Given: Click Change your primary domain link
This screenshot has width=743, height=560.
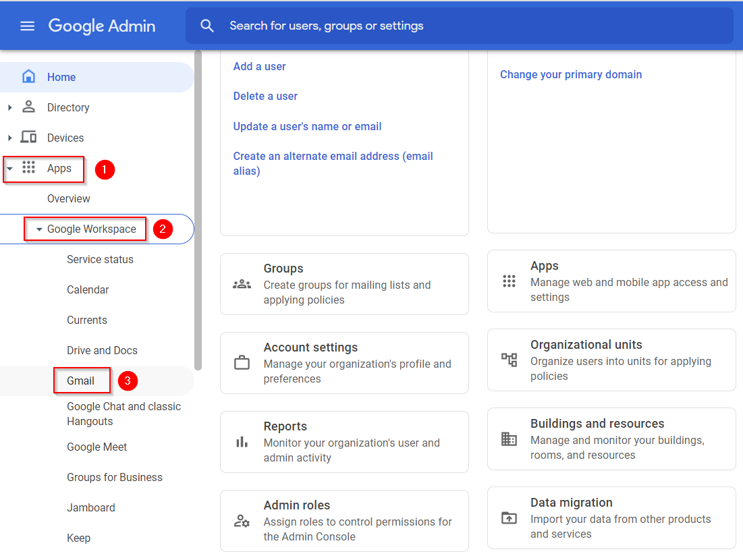Looking at the screenshot, I should pos(571,75).
